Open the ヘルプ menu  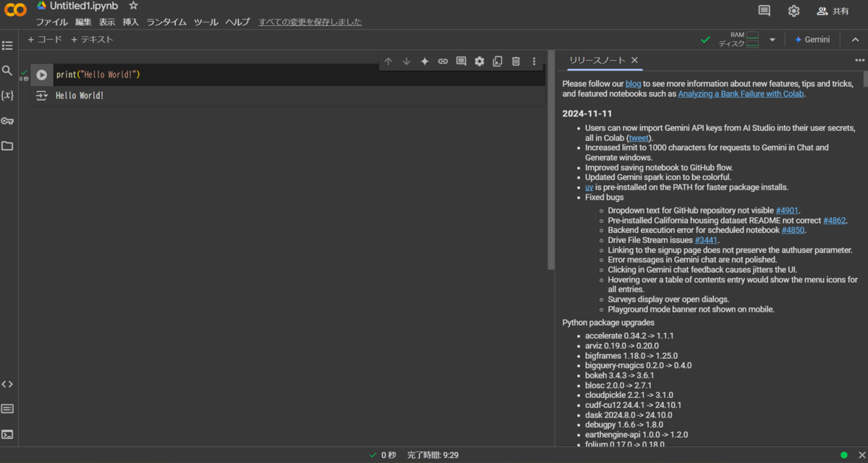[x=237, y=22]
